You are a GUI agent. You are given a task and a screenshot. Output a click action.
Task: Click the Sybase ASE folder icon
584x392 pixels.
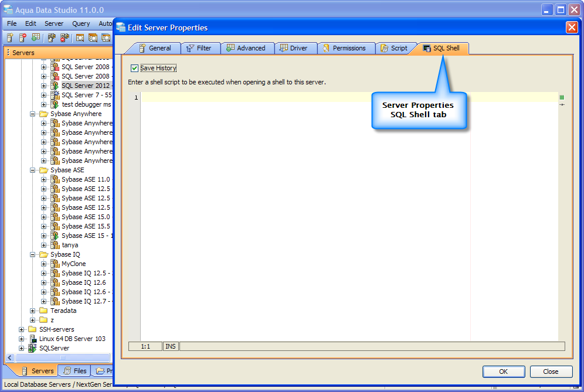tap(43, 170)
